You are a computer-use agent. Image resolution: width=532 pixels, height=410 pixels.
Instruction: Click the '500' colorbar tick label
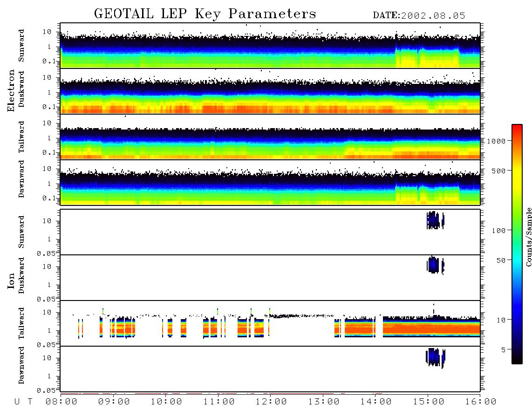coord(499,171)
